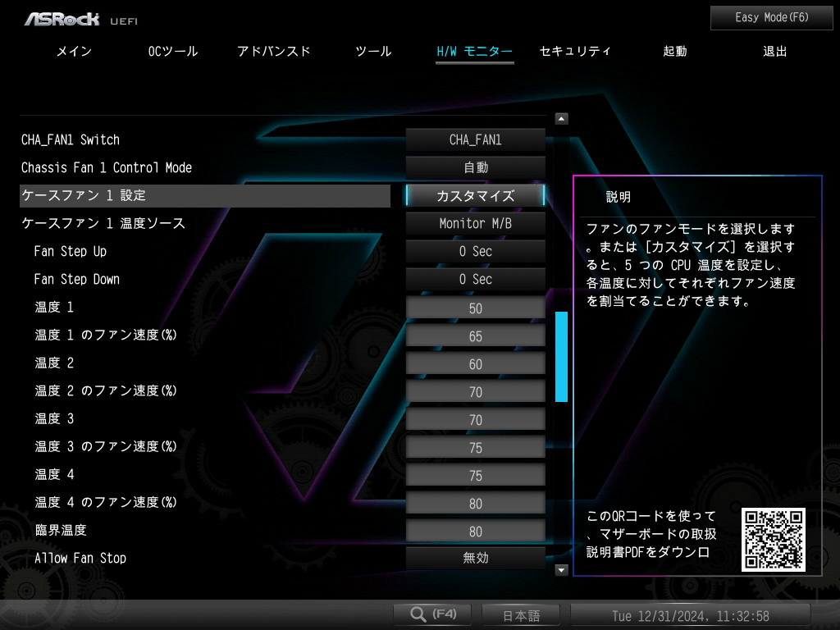This screenshot has width=840, height=630.
Task: Select the 温度 1 label
Action: click(54, 307)
